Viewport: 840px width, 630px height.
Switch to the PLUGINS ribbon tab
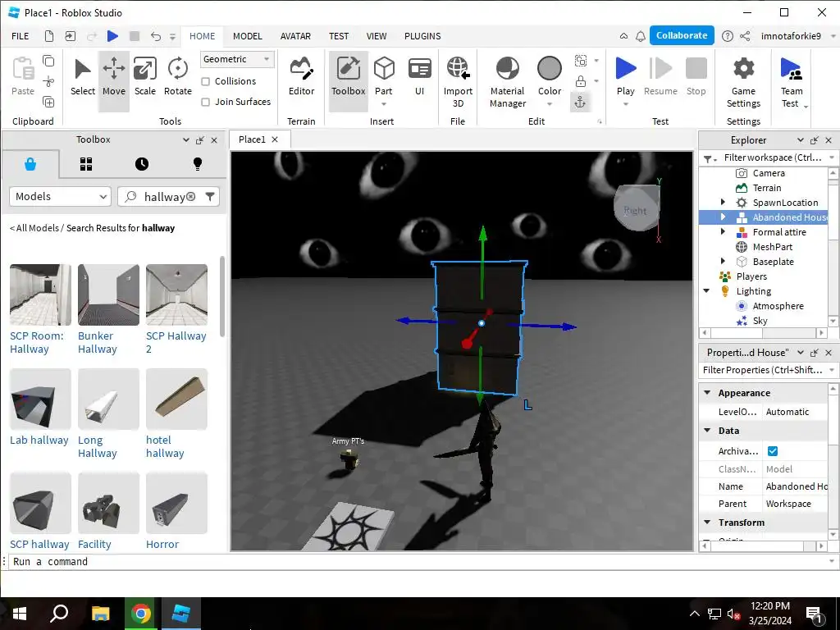pyautogui.click(x=422, y=36)
